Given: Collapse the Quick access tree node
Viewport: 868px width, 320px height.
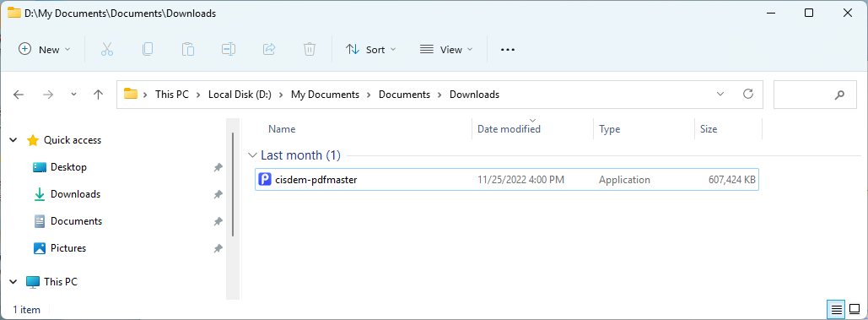Looking at the screenshot, I should pyautogui.click(x=13, y=141).
